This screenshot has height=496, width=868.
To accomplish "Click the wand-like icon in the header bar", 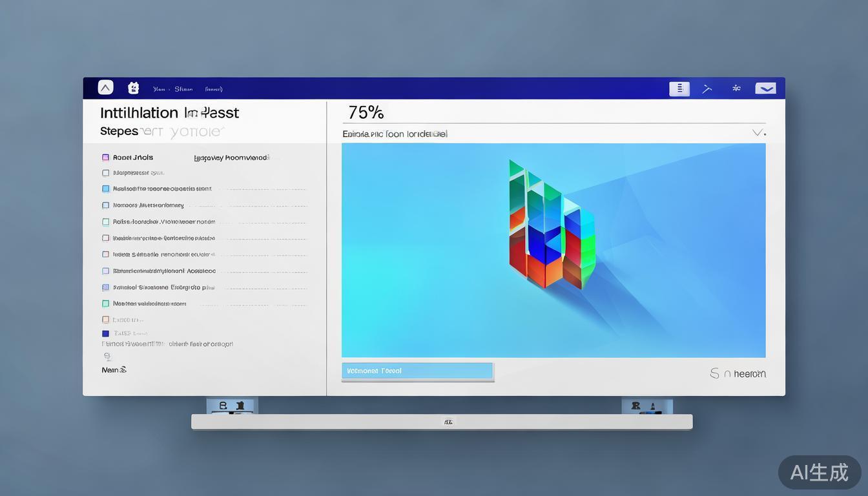I will pyautogui.click(x=707, y=89).
